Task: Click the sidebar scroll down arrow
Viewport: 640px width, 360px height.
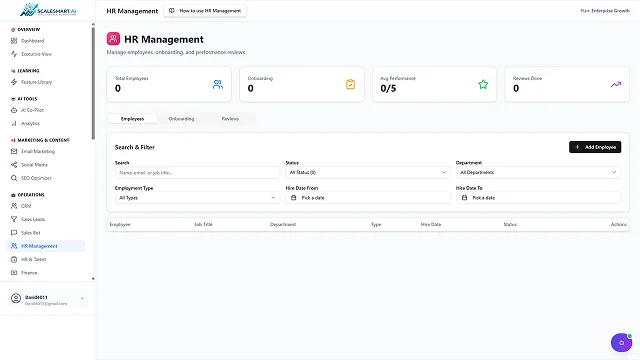Action: pyautogui.click(x=93, y=279)
